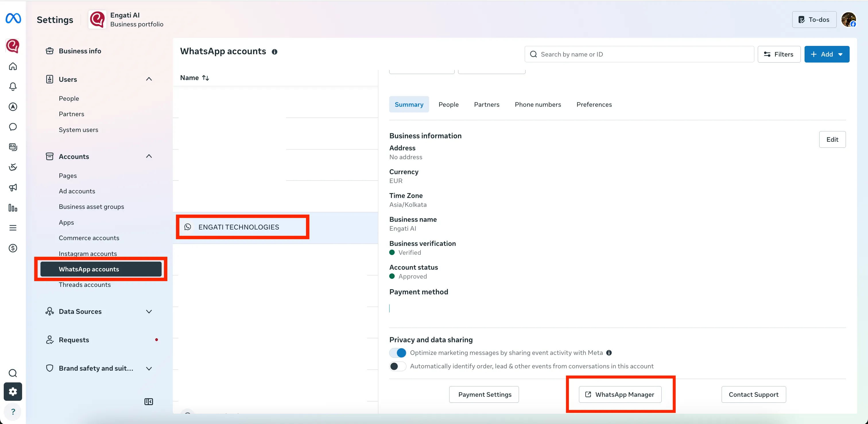Open Instagram accounts in sidebar
Image resolution: width=868 pixels, height=424 pixels.
(88, 253)
